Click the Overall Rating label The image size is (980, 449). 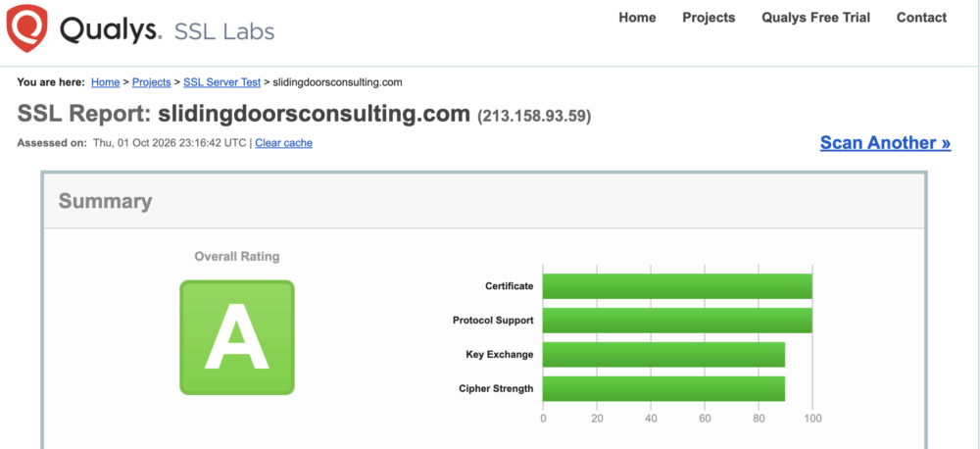click(237, 257)
